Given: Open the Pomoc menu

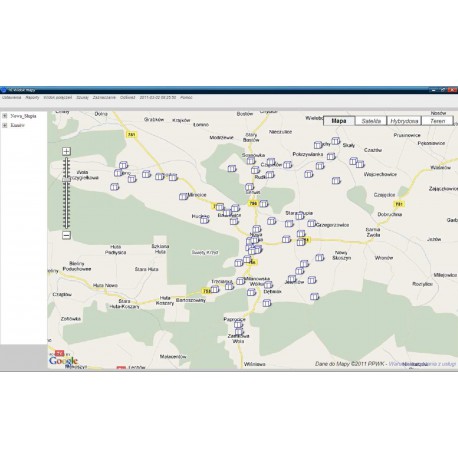Looking at the screenshot, I should [186, 98].
